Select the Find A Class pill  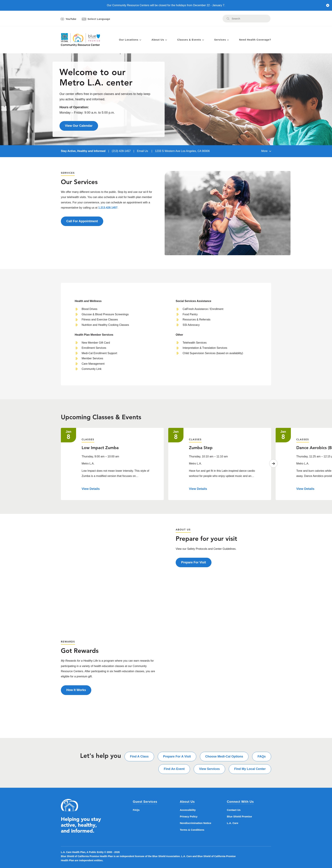pos(139,756)
